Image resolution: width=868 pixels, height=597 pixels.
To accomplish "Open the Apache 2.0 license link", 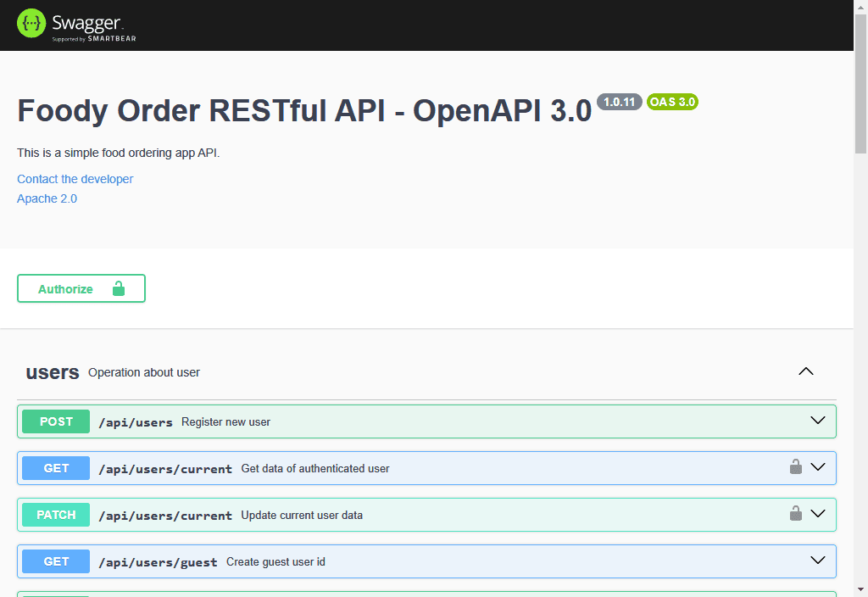I will point(47,198).
